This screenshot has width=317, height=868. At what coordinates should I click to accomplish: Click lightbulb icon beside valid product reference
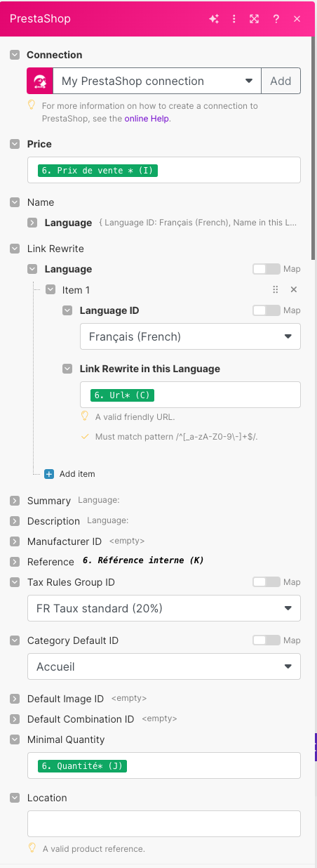click(32, 848)
